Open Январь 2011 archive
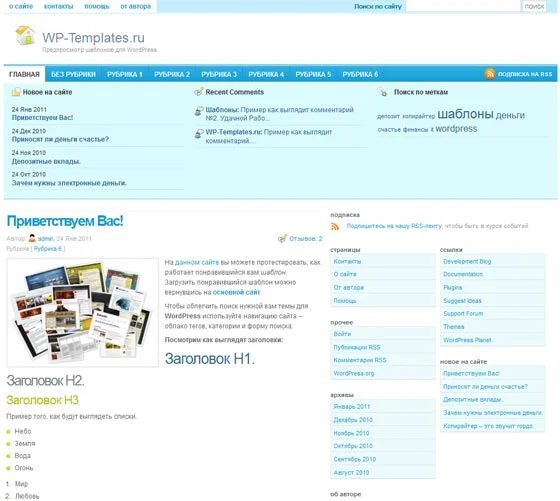Image resolution: width=560 pixels, height=501 pixels. click(x=352, y=407)
